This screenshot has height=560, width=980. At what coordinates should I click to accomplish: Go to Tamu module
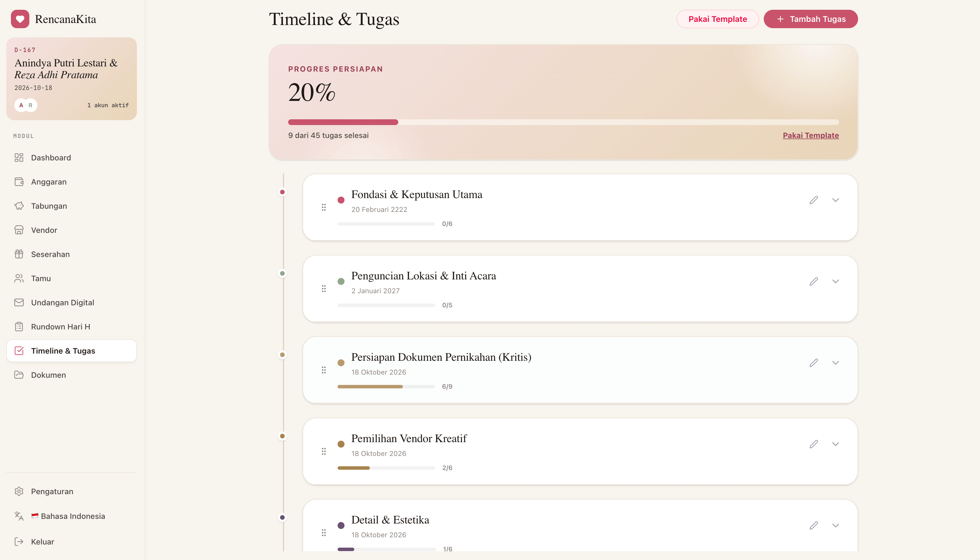point(72,279)
